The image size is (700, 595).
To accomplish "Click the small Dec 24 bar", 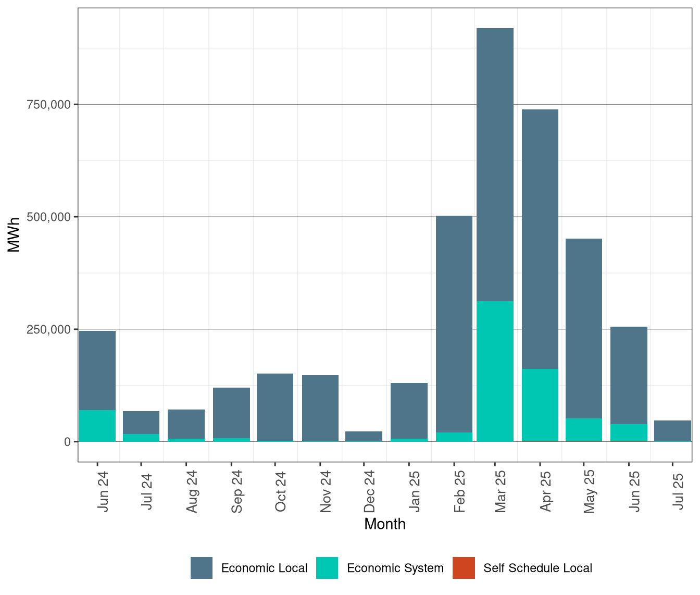I will pyautogui.click(x=364, y=436).
